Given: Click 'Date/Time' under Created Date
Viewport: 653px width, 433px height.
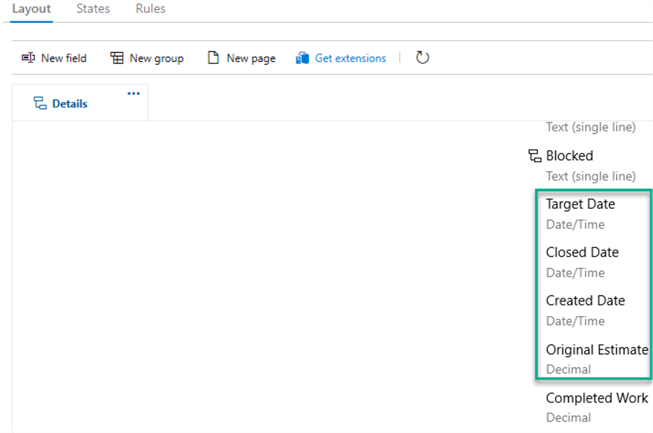Looking at the screenshot, I should 575,321.
